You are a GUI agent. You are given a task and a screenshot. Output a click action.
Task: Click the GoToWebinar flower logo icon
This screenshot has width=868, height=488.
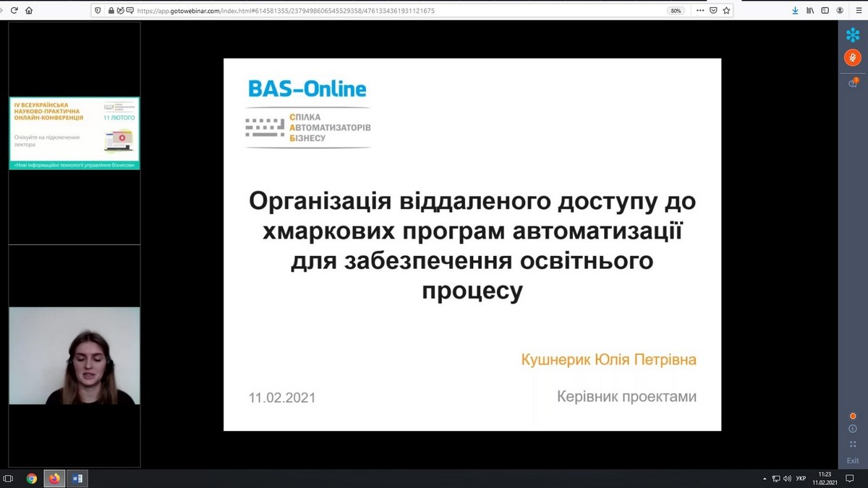[x=853, y=34]
